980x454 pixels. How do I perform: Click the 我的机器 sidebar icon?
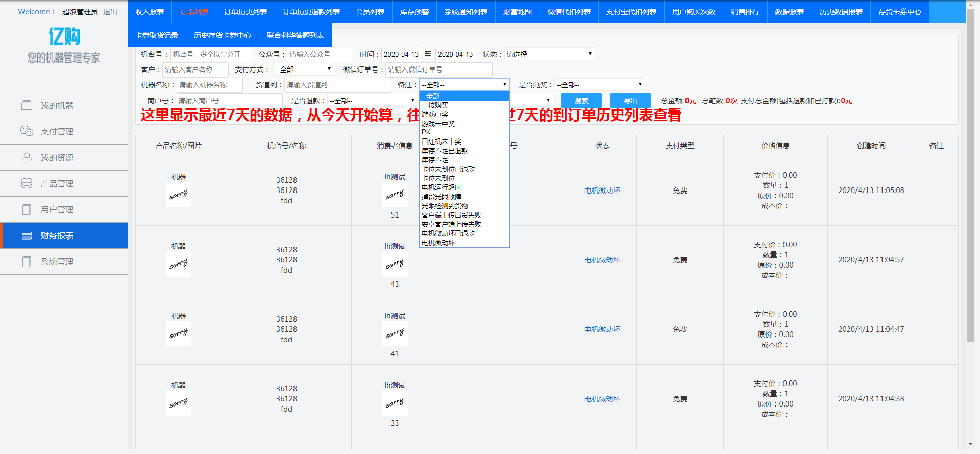pyautogui.click(x=27, y=105)
